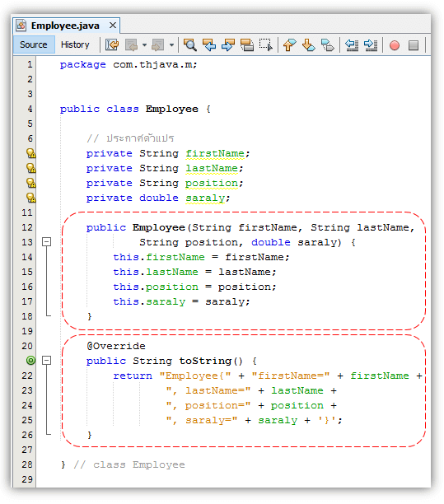Click Find Next Occurrence icon

click(x=228, y=44)
